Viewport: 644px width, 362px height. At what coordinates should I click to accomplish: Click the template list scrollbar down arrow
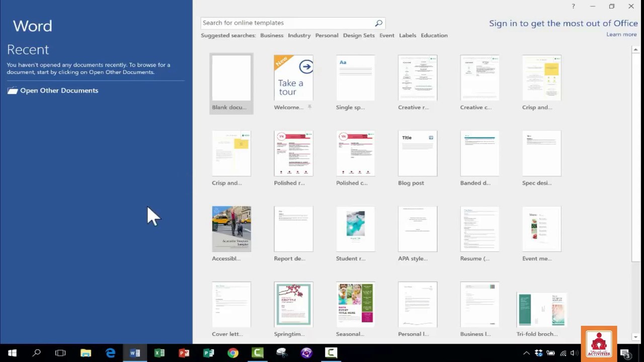636,337
